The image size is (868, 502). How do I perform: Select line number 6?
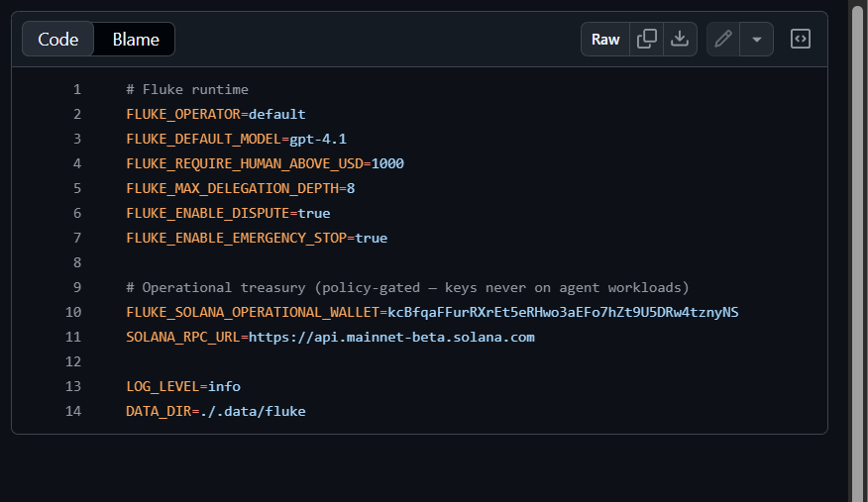[77, 214]
